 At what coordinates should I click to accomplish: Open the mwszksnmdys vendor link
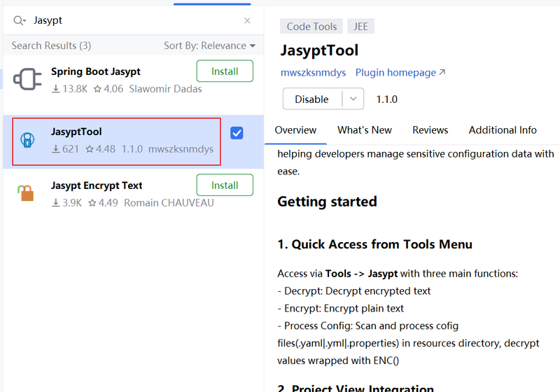(x=313, y=73)
